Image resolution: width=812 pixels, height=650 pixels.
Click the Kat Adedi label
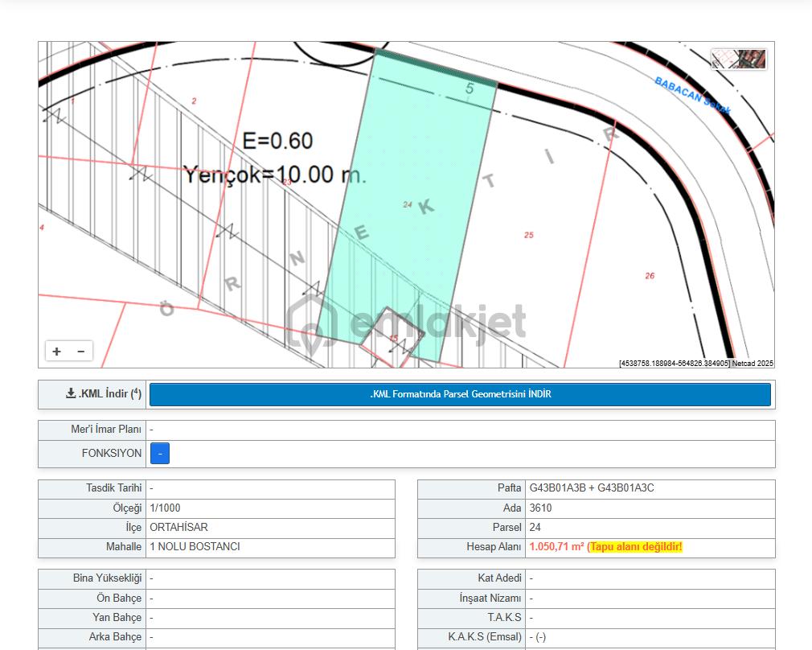500,578
